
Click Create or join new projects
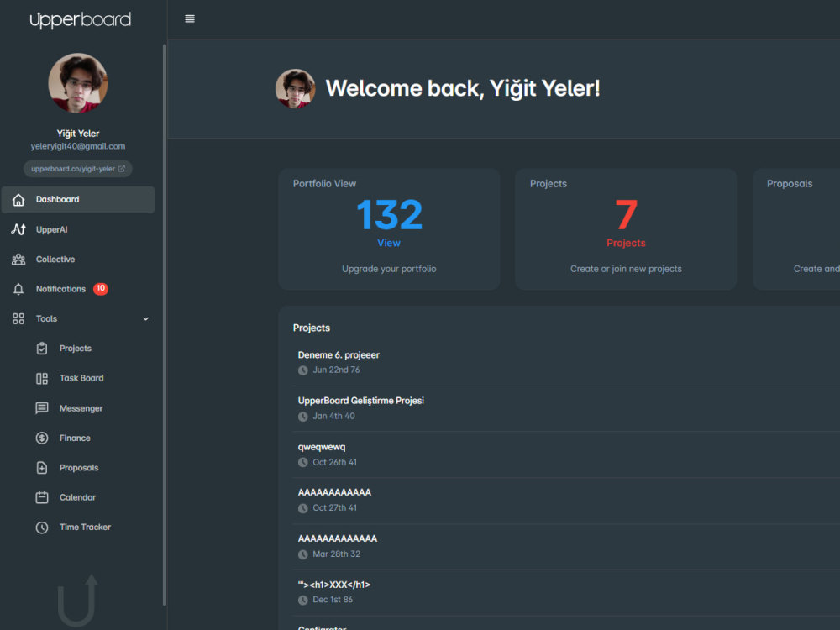coord(626,269)
